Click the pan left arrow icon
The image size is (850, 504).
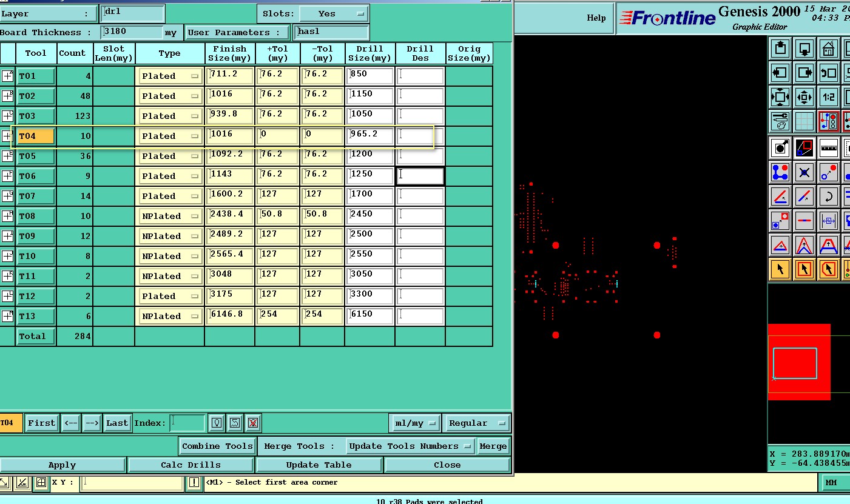pyautogui.click(x=780, y=72)
